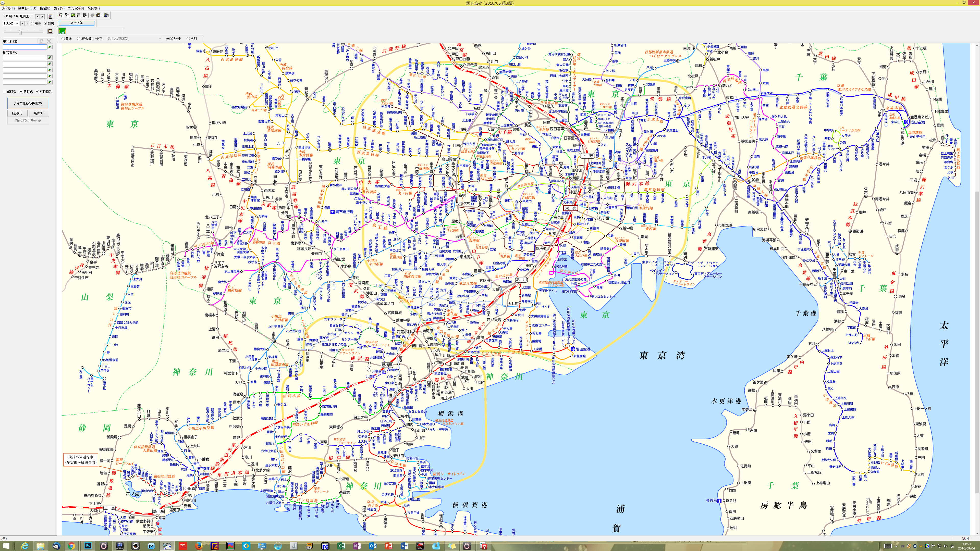This screenshot has height=551, width=980.
Task: Expand the ジパング倶楽部 dropdown
Action: click(160, 39)
